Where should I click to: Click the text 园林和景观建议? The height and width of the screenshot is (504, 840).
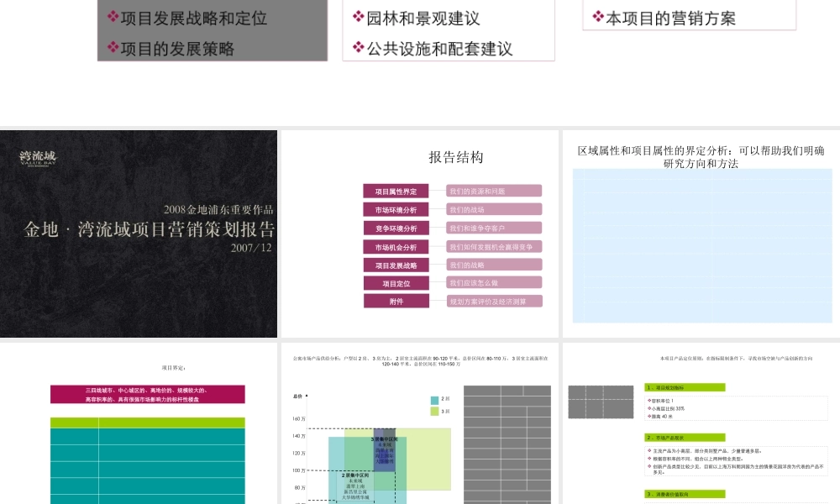(x=423, y=18)
